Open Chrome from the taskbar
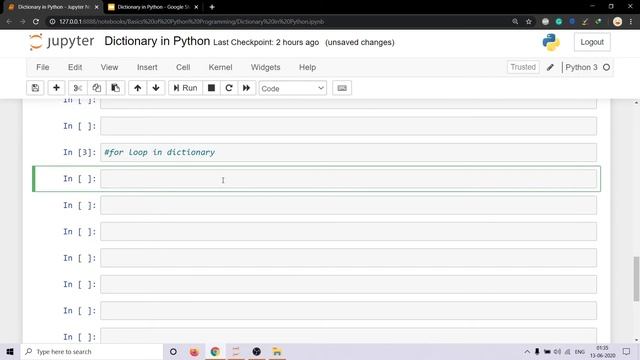The image size is (640, 360). (x=215, y=351)
